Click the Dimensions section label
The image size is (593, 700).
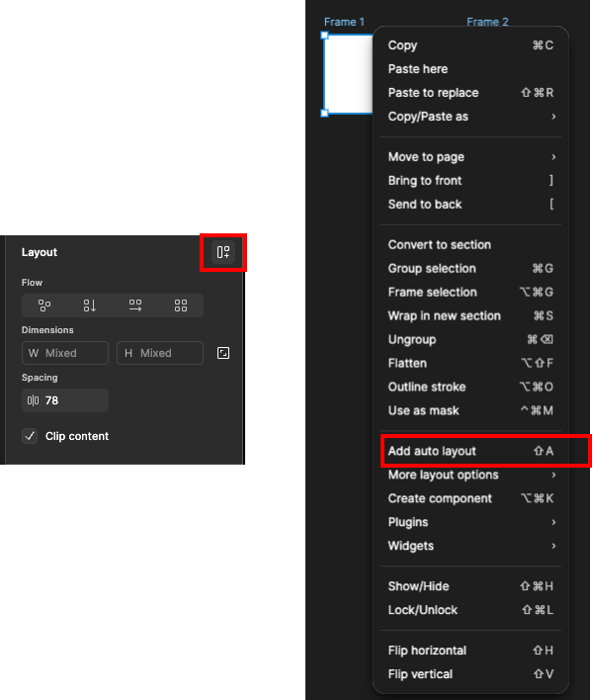pyautogui.click(x=47, y=330)
